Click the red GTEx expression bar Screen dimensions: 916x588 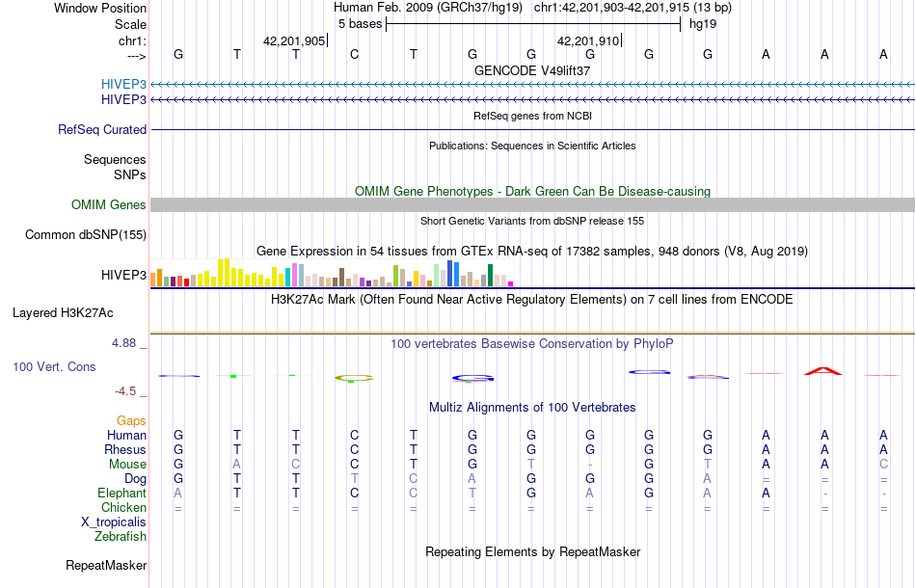click(186, 282)
